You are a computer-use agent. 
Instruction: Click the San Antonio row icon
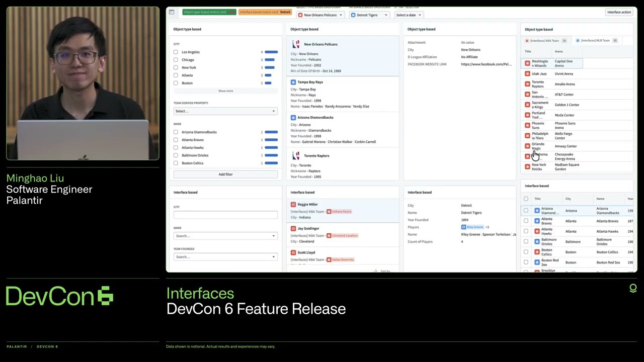[527, 95]
